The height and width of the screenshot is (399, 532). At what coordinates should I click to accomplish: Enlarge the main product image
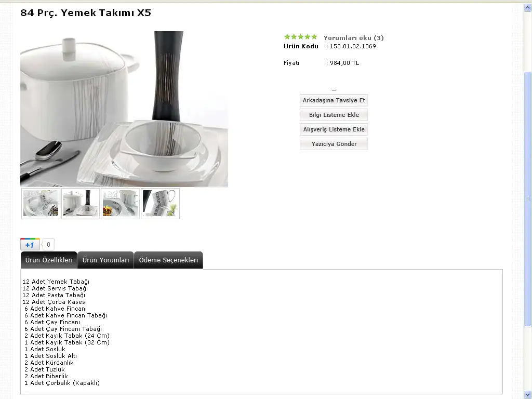tap(124, 109)
